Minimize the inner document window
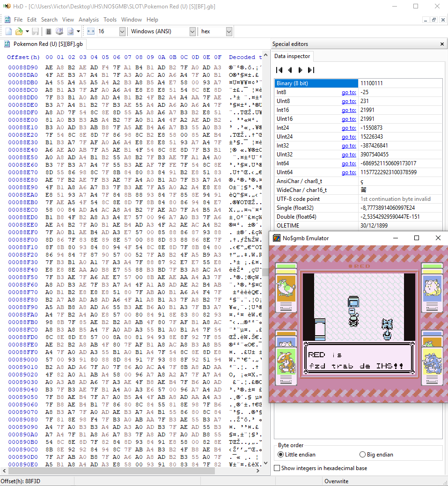Viewport: 448px width, 486px height. (426, 20)
